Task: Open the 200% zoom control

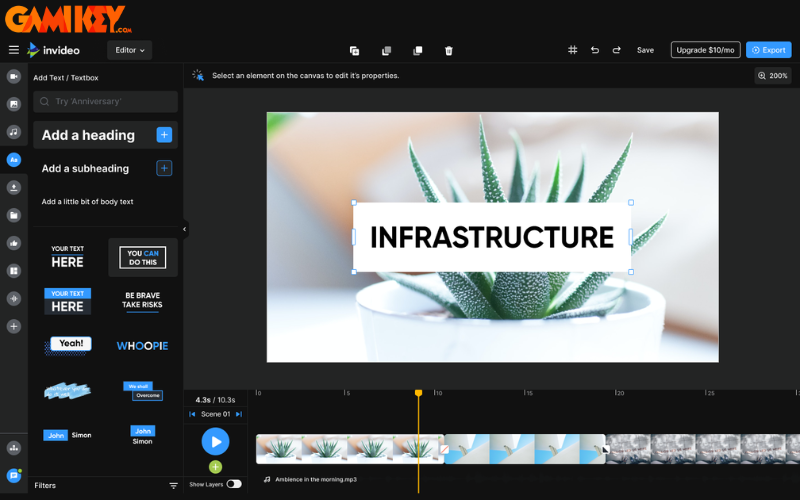Action: [x=772, y=76]
